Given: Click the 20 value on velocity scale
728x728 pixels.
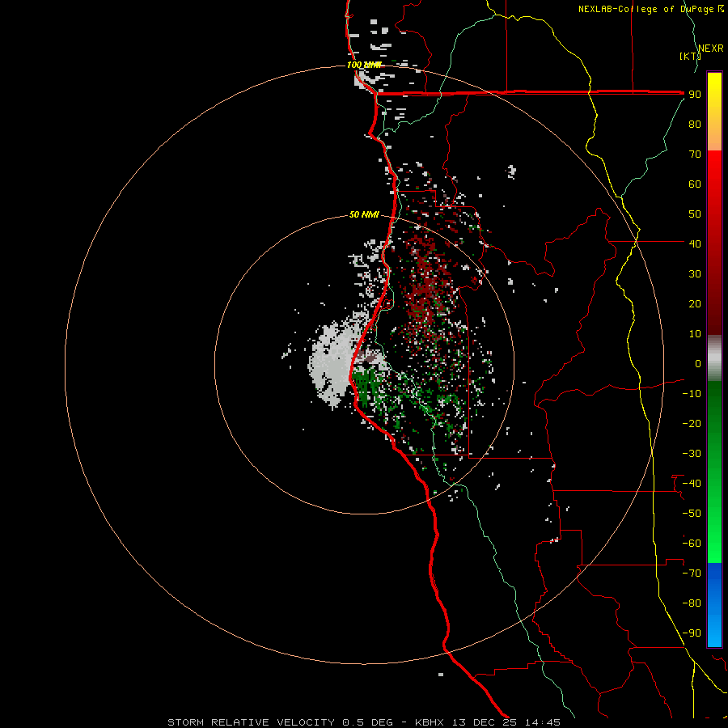Looking at the screenshot, I should (x=695, y=303).
